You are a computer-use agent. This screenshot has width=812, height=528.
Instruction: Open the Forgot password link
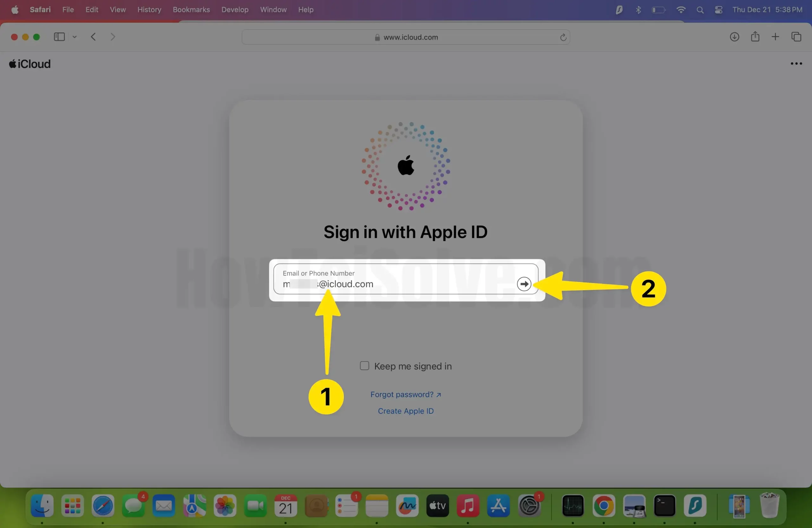(x=405, y=394)
